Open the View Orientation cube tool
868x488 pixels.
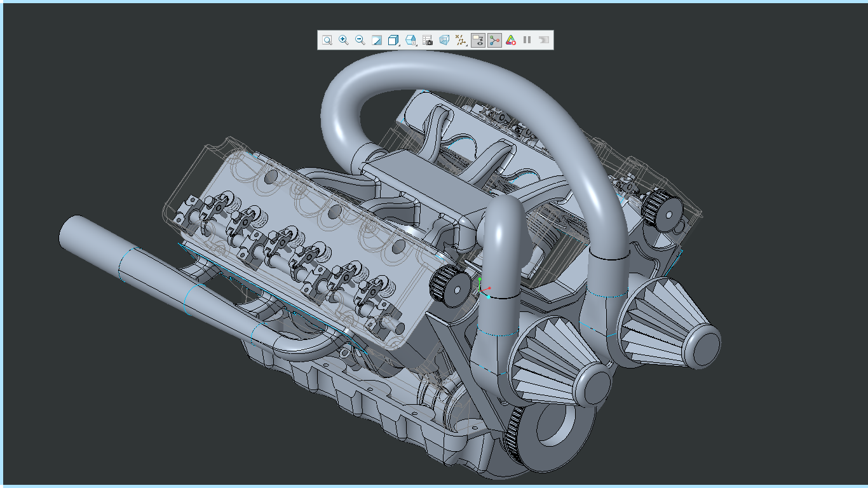pyautogui.click(x=393, y=39)
